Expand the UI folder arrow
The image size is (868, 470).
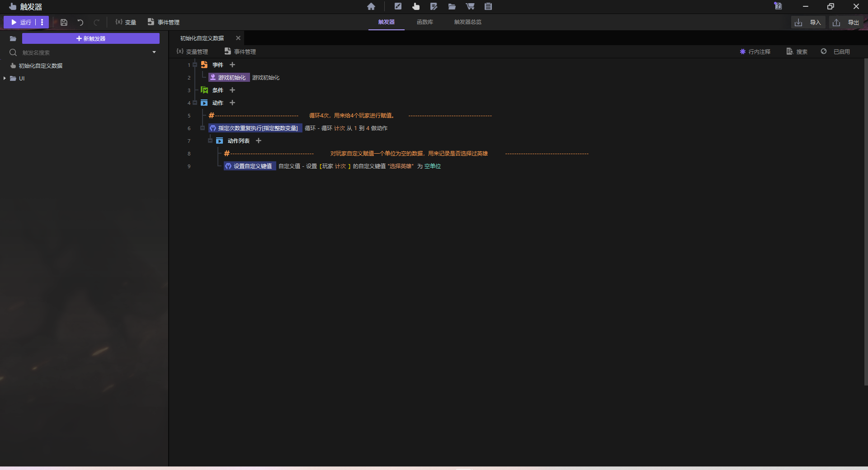tap(5, 78)
